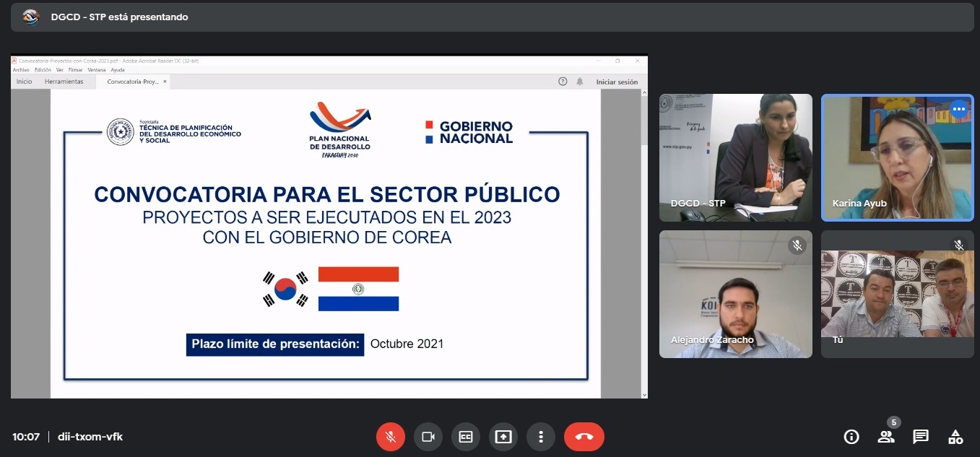Image resolution: width=980 pixels, height=457 pixels.
Task: Click the Alejandro Zaracho name label
Action: coord(712,340)
